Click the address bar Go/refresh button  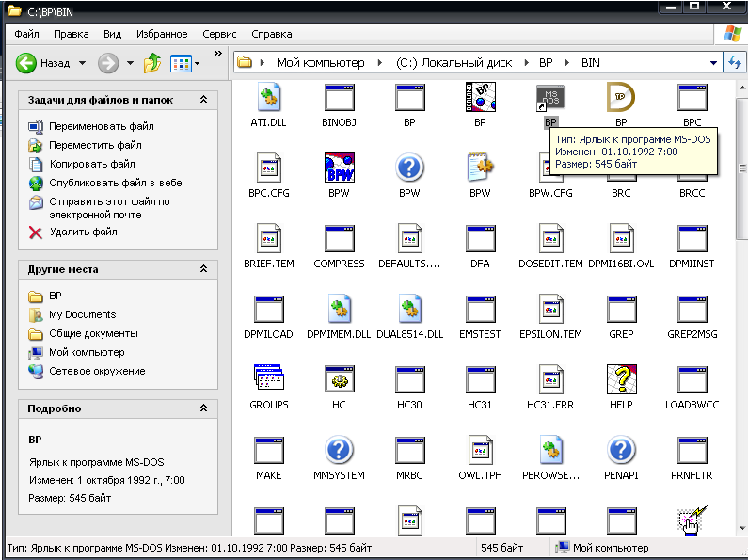click(734, 63)
